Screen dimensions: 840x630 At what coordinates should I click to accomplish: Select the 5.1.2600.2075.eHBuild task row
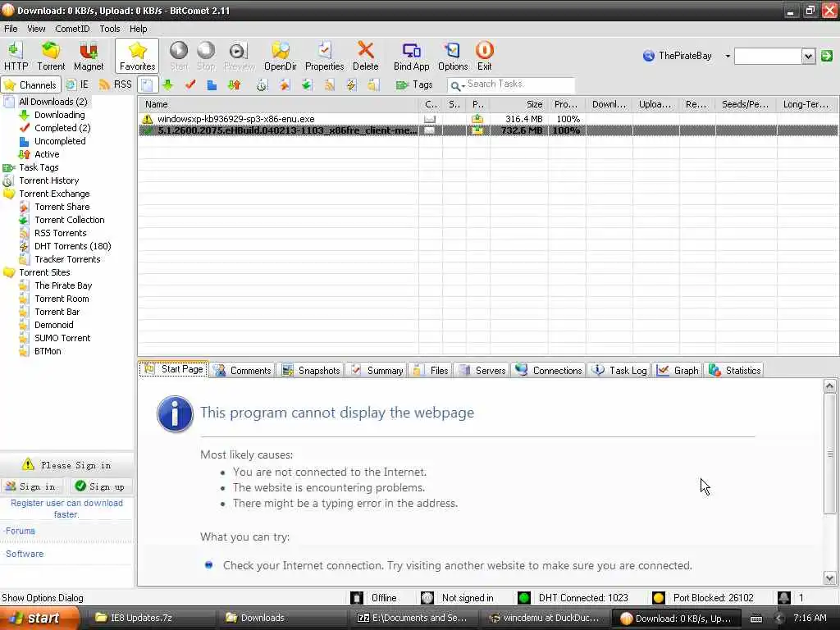tap(488, 130)
